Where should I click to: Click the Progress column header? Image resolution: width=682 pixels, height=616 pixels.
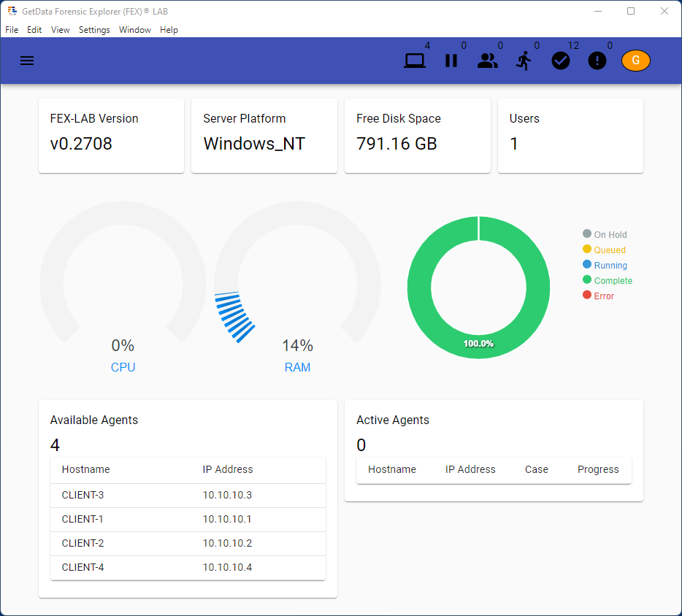(598, 469)
